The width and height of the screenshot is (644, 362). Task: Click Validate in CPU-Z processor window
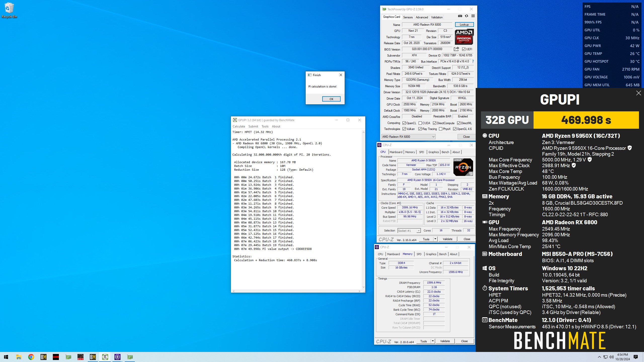pyautogui.click(x=448, y=239)
